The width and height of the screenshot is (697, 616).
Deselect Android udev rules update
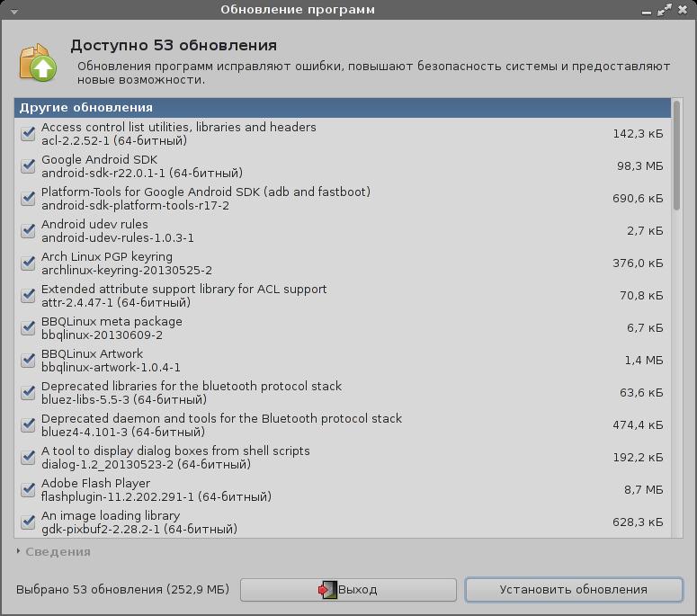click(x=28, y=231)
